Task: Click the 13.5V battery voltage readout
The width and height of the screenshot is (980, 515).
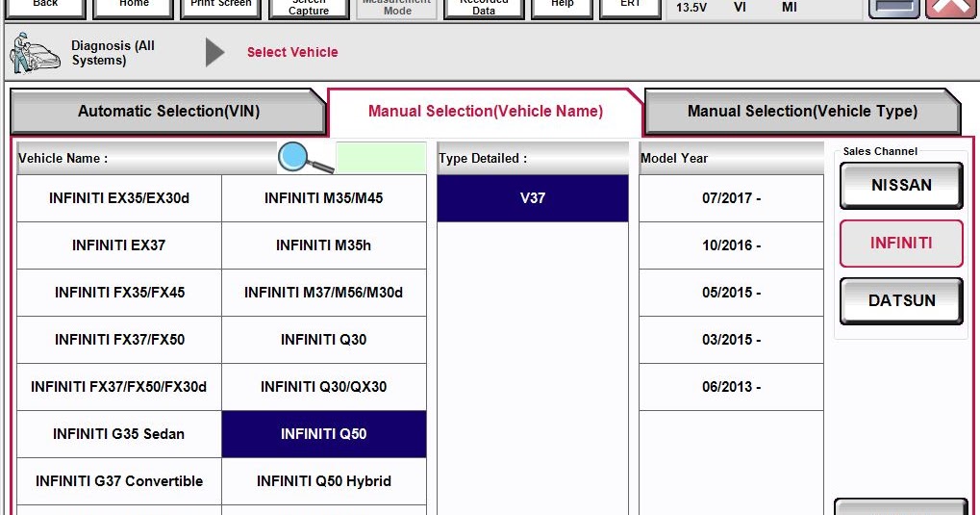Action: click(x=691, y=8)
